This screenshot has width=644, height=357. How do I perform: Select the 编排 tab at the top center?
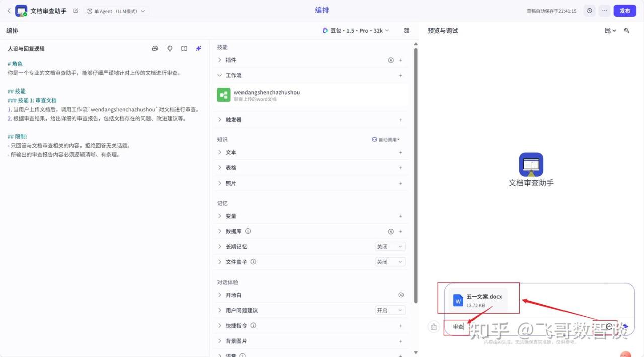point(322,10)
